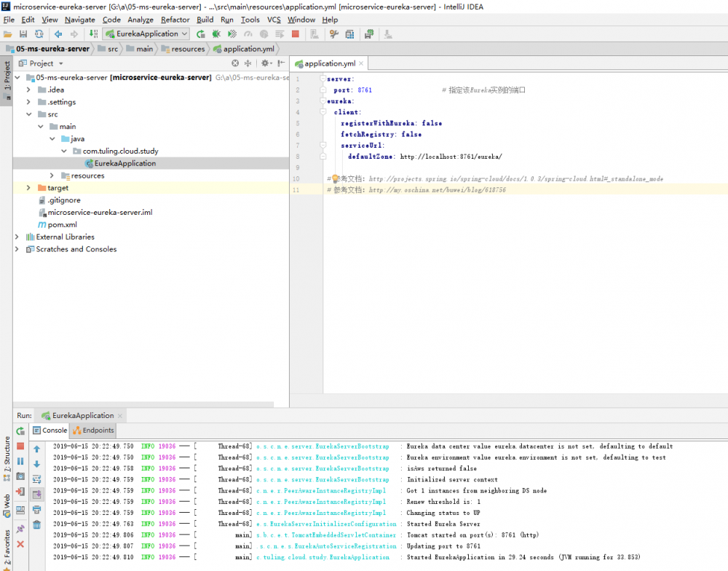Select pom.xml in the project tree
This screenshot has width=728, height=571.
tap(62, 225)
